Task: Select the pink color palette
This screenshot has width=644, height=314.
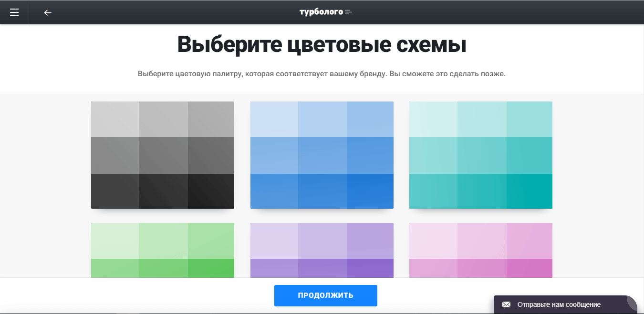Action: [x=481, y=250]
